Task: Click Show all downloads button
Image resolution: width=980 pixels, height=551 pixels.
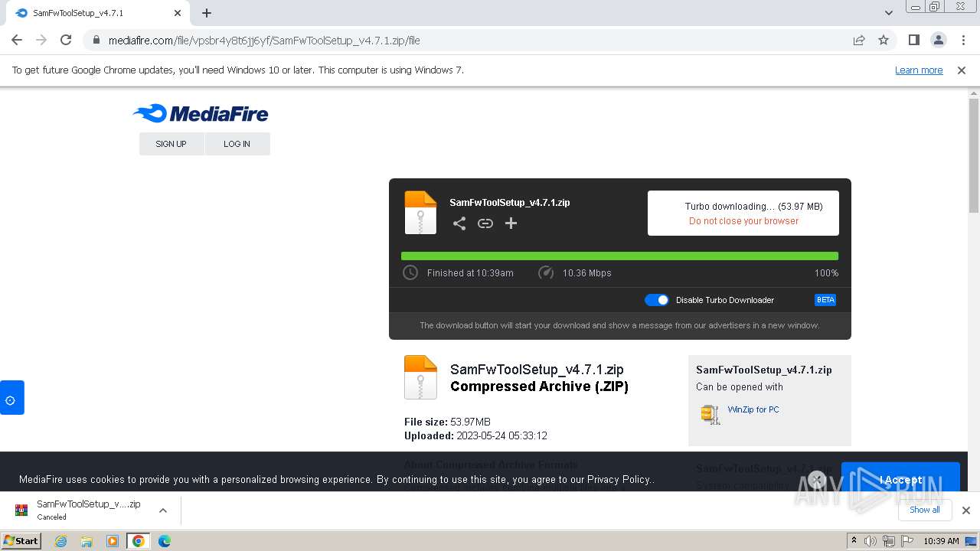Action: pos(925,510)
